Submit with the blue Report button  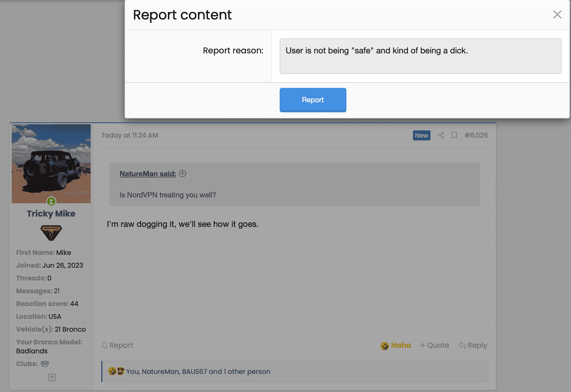tap(313, 100)
